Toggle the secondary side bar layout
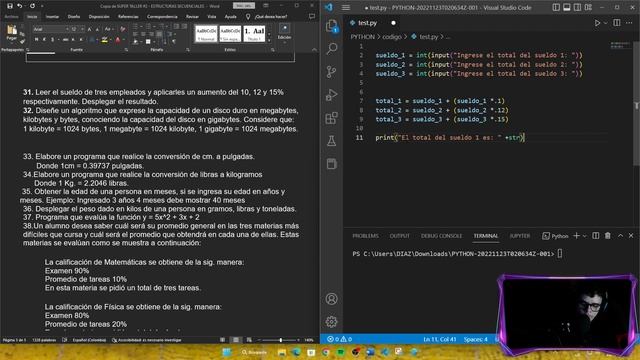640x360 pixels. tap(577, 7)
